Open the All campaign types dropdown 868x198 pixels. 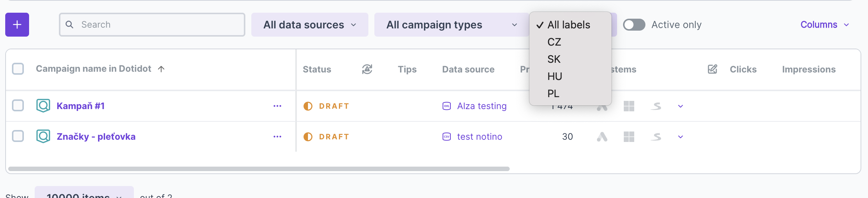[x=451, y=25]
